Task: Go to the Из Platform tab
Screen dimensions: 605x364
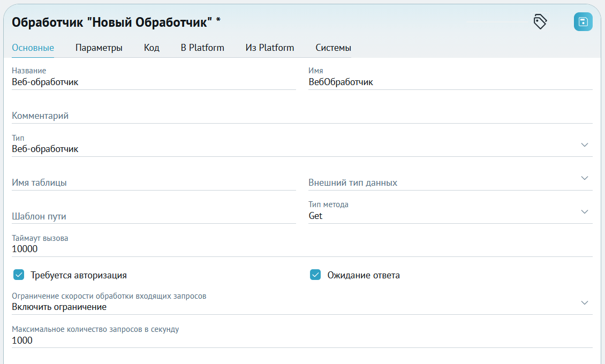Action: (270, 48)
